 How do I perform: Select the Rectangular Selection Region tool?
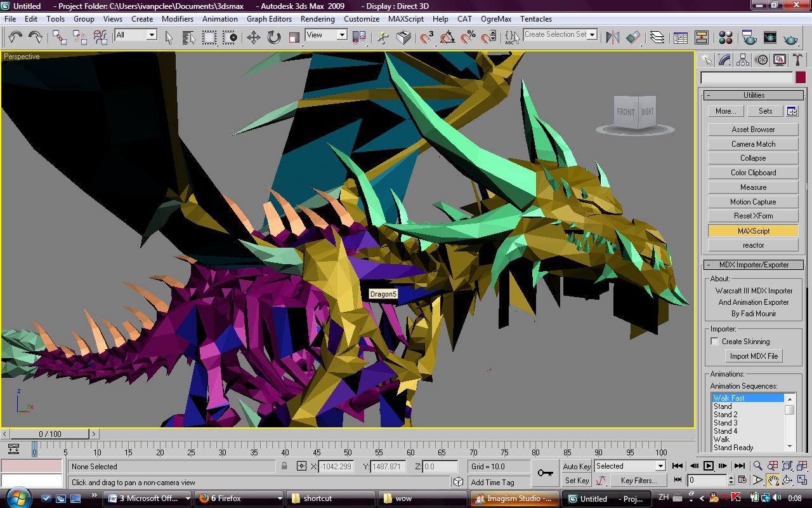click(209, 37)
